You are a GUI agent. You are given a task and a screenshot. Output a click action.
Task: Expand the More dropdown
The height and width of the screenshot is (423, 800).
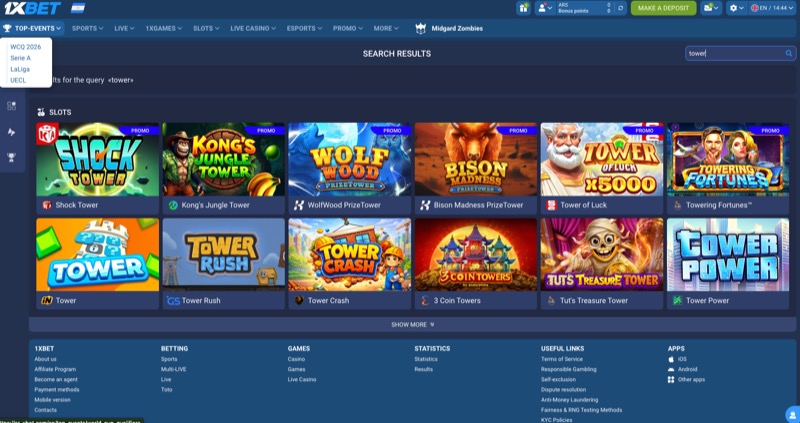point(386,29)
